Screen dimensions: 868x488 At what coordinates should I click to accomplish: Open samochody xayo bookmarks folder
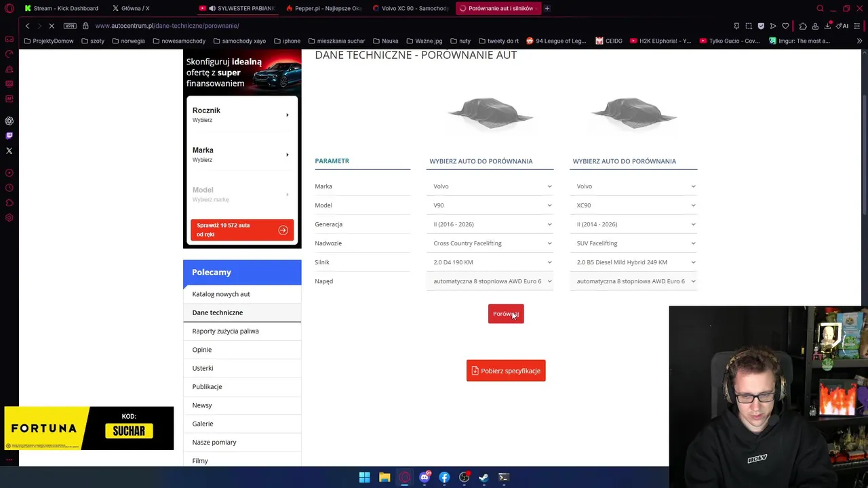(239, 41)
